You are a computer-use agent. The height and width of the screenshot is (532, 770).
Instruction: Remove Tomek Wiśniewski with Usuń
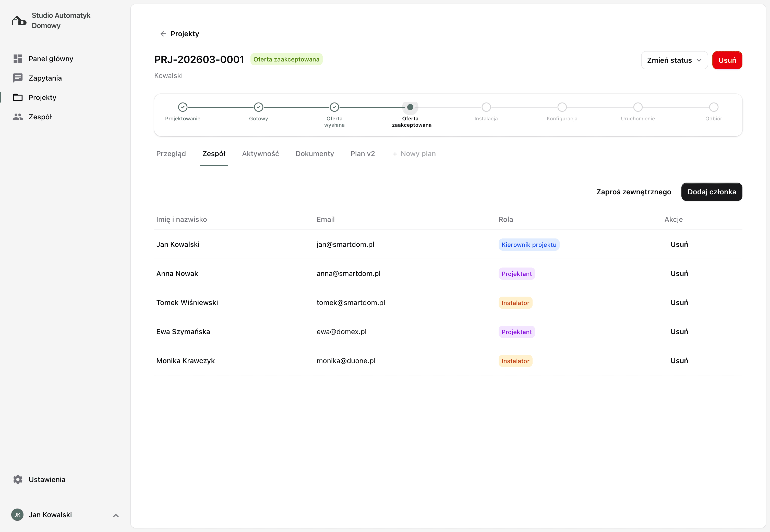point(679,303)
